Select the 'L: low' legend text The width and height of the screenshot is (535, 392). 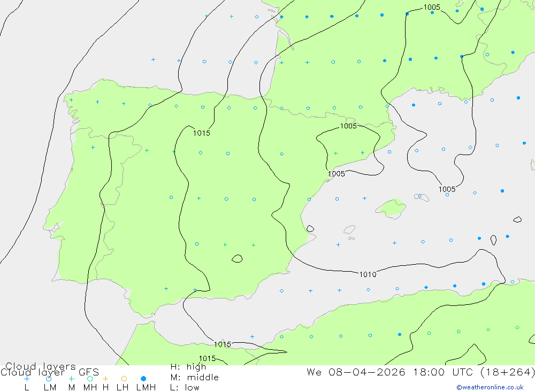tap(185, 388)
